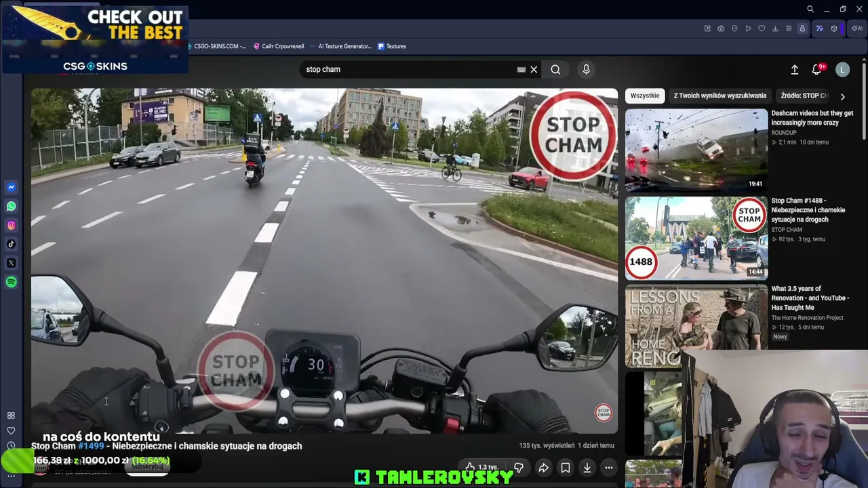Open the on-screen keyboard in the search box
The width and height of the screenshot is (868, 488).
tap(521, 69)
